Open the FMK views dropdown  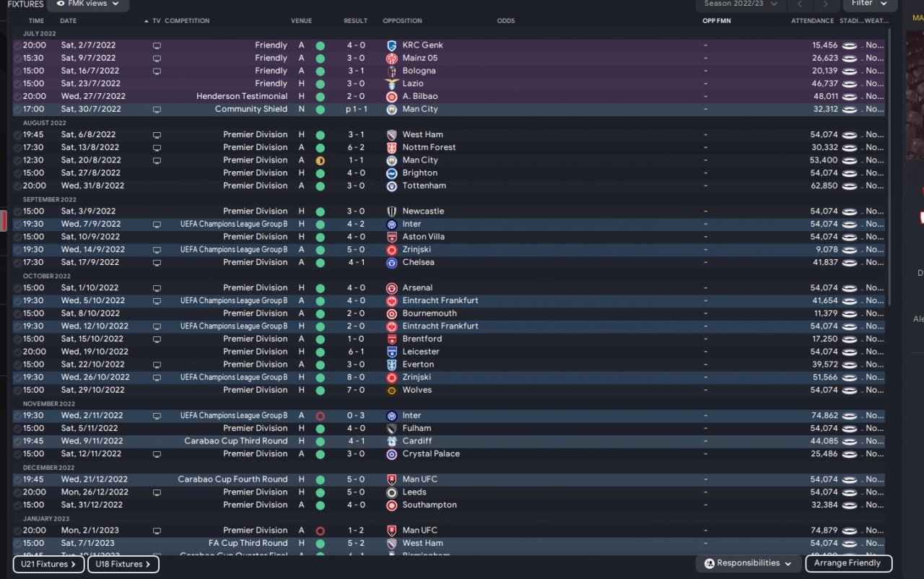pyautogui.click(x=88, y=4)
